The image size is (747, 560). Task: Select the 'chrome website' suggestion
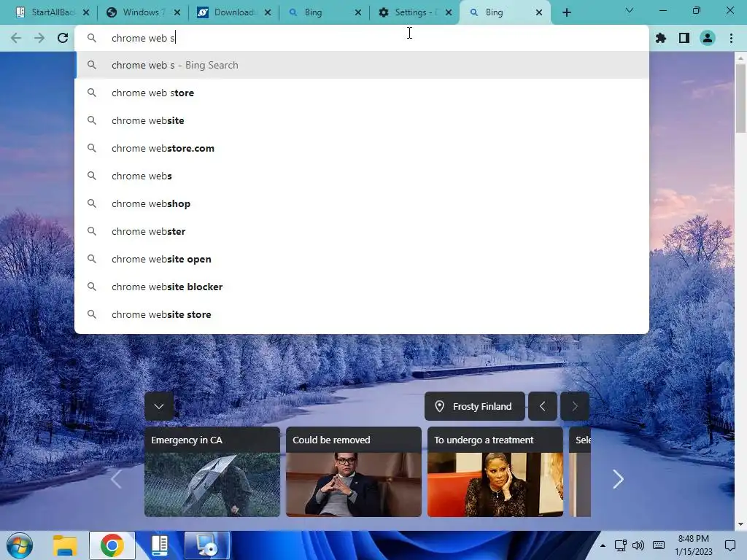[362, 120]
